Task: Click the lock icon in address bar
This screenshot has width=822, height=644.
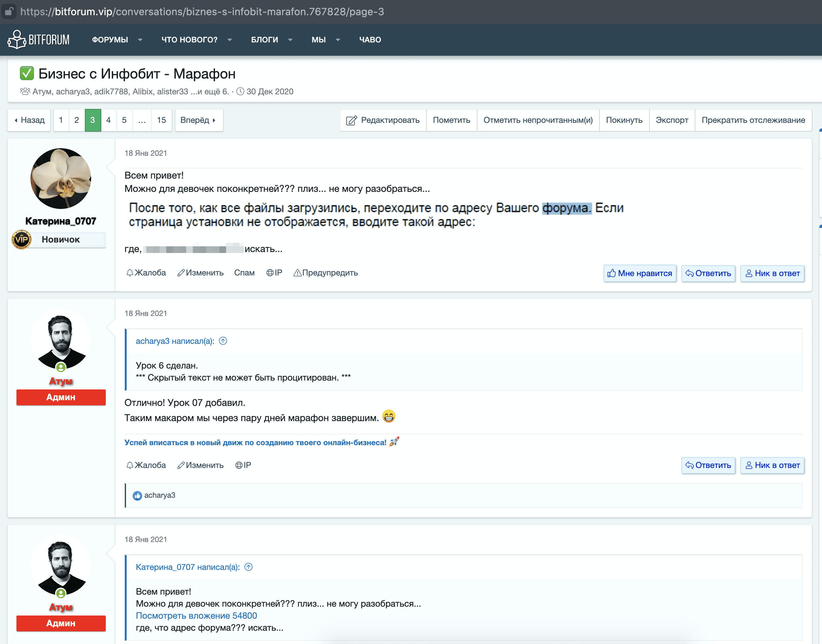Action: [x=8, y=11]
